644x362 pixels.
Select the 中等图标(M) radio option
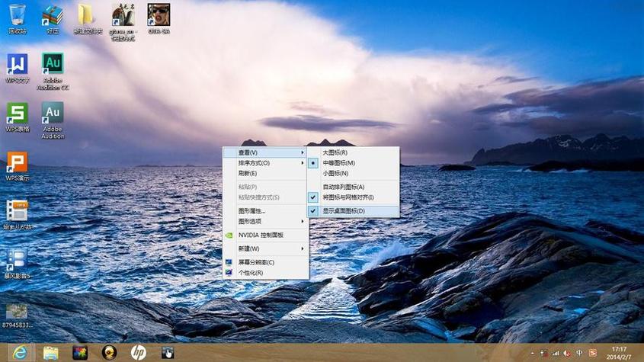pyautogui.click(x=339, y=163)
